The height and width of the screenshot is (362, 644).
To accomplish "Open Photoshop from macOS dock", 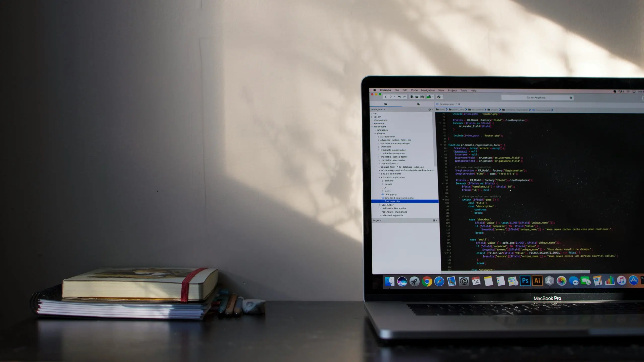I will coord(525,281).
